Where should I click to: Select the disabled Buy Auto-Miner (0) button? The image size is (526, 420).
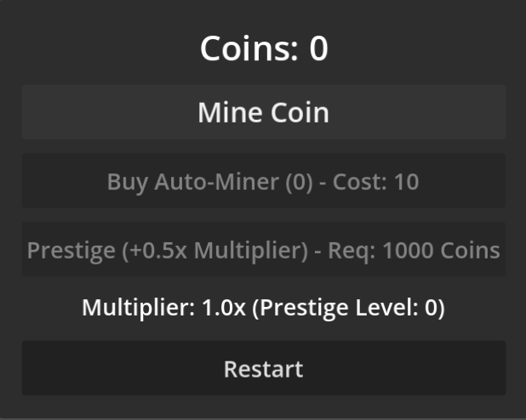[264, 181]
